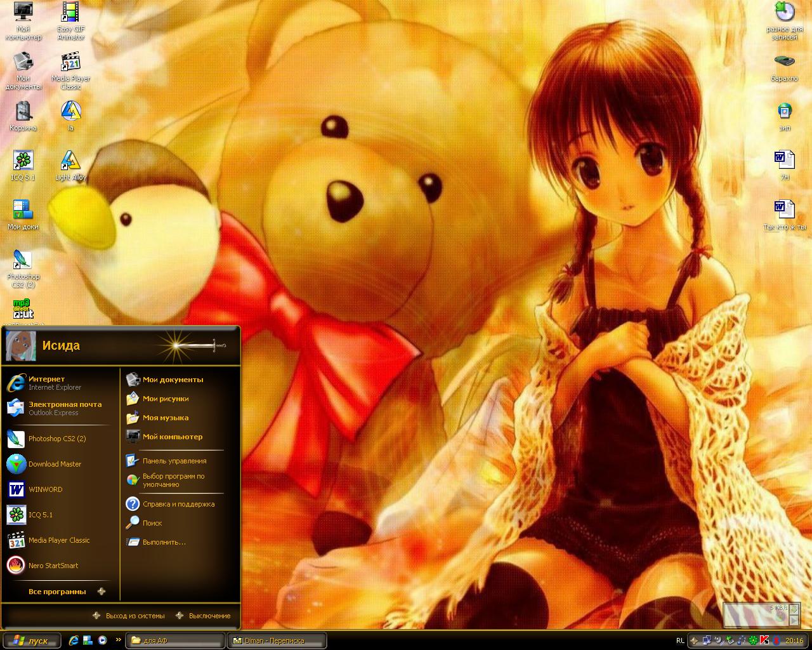
Task: Open Моя музыка in Start menu
Action: tap(180, 418)
